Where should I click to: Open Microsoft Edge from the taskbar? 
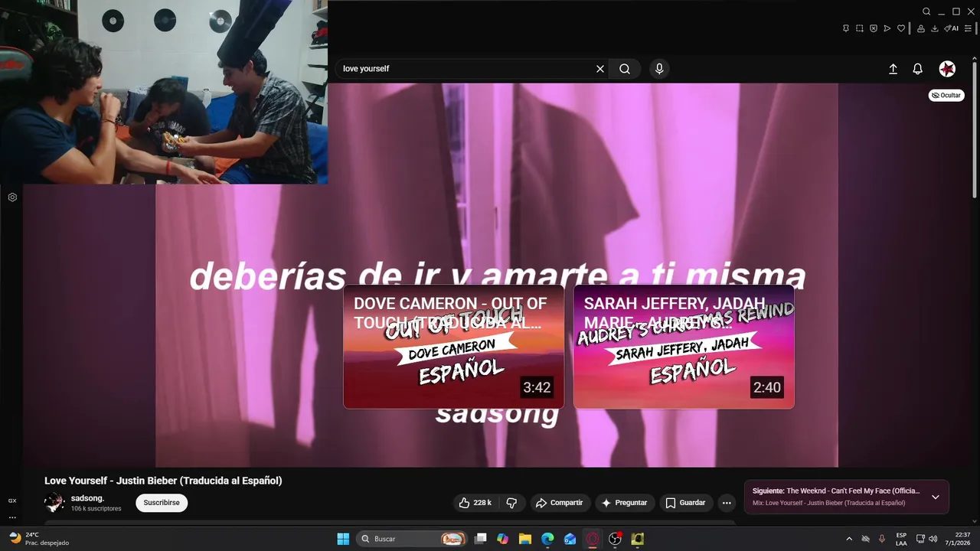coord(547,539)
